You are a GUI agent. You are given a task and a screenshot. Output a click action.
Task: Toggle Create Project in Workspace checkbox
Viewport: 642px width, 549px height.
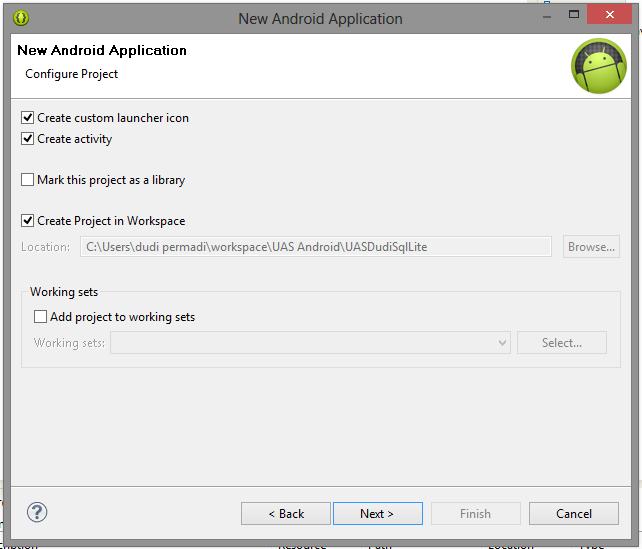27,221
